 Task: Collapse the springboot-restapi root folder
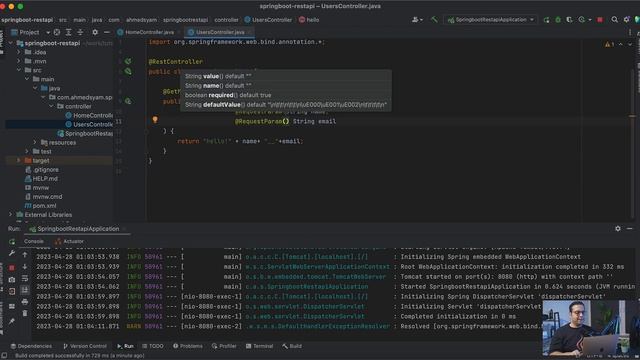click(x=11, y=43)
